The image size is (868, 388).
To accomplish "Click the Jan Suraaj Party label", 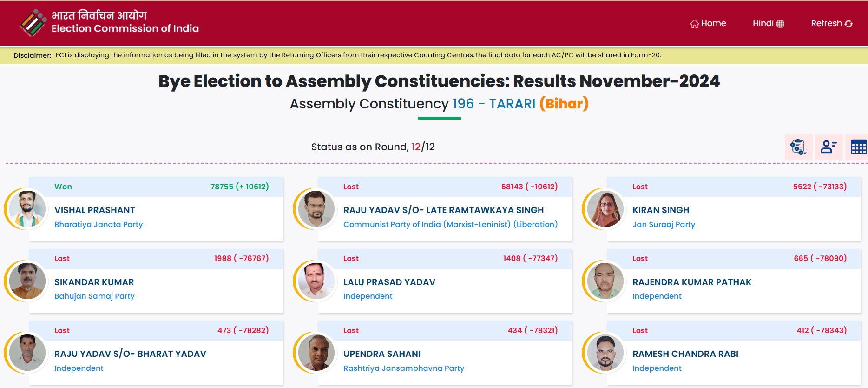I will click(x=664, y=224).
